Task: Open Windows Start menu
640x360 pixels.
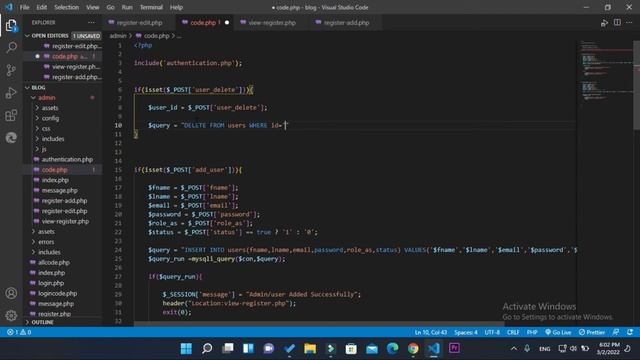Action: [x=186, y=348]
